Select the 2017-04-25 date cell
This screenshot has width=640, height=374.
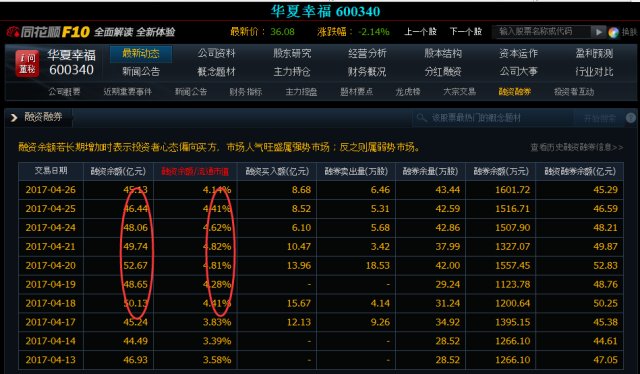(x=51, y=209)
